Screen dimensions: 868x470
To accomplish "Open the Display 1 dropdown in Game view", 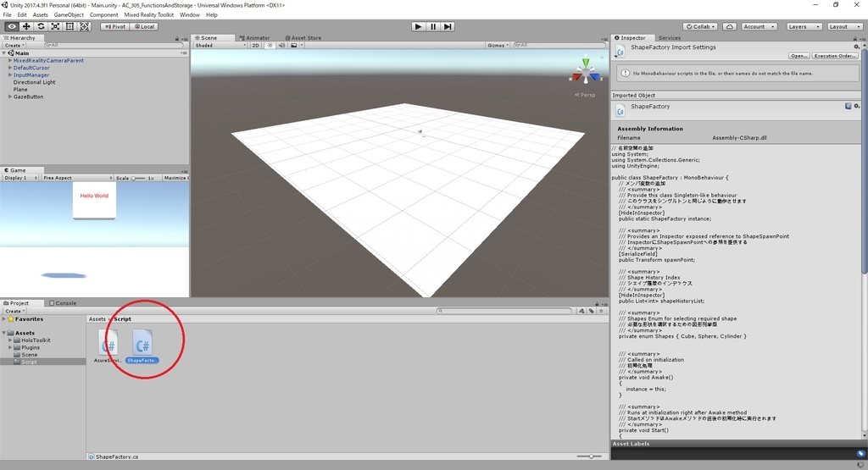I will [21, 178].
